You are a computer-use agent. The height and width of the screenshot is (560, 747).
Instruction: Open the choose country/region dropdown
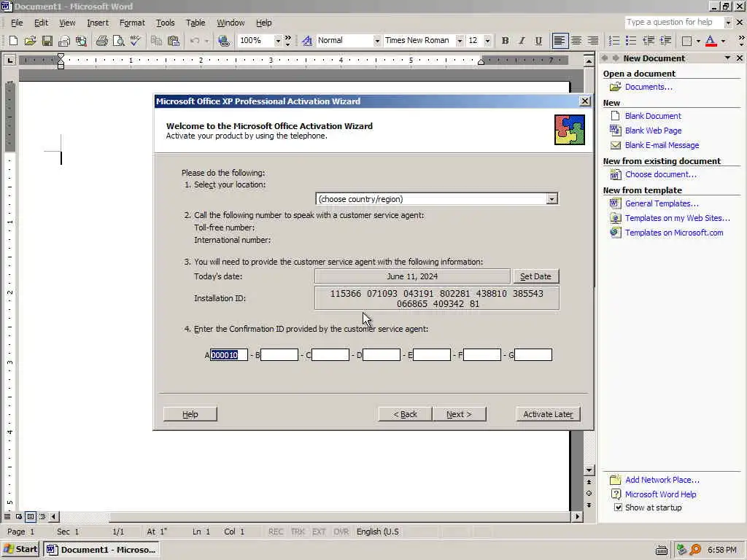[551, 199]
